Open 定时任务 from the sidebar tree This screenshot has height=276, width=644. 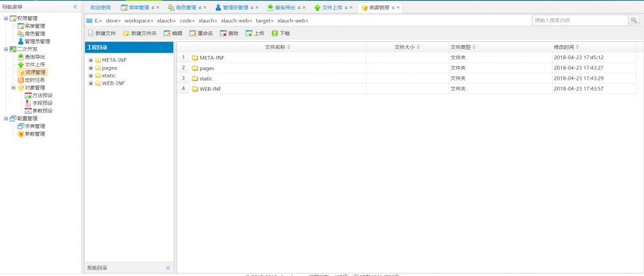(x=35, y=80)
